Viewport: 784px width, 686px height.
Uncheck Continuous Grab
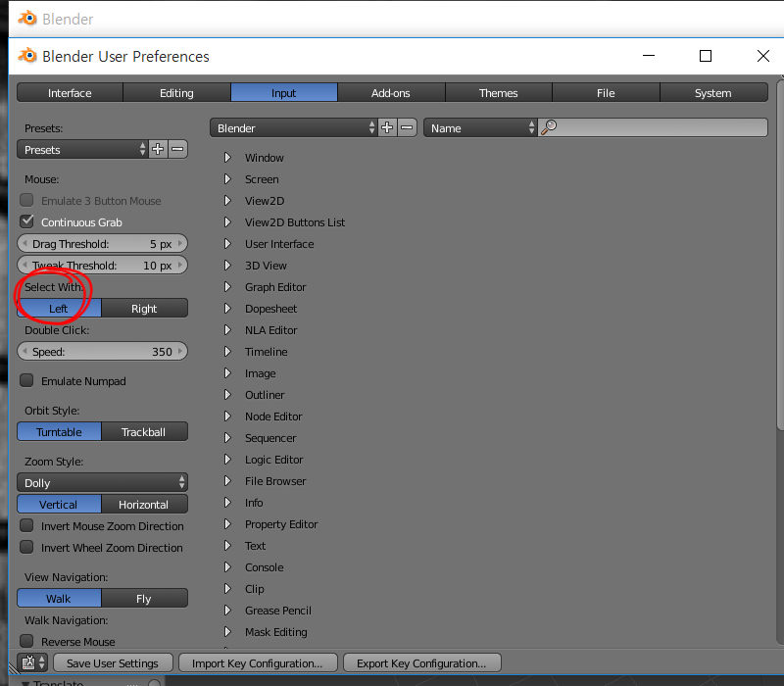pos(26,221)
